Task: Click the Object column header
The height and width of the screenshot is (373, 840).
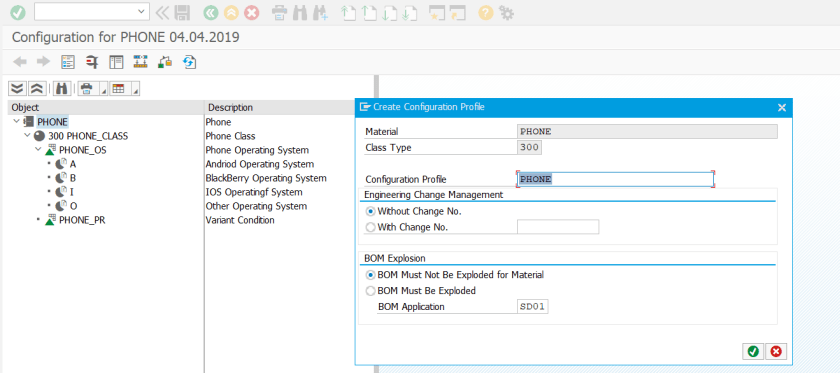Action: point(106,107)
